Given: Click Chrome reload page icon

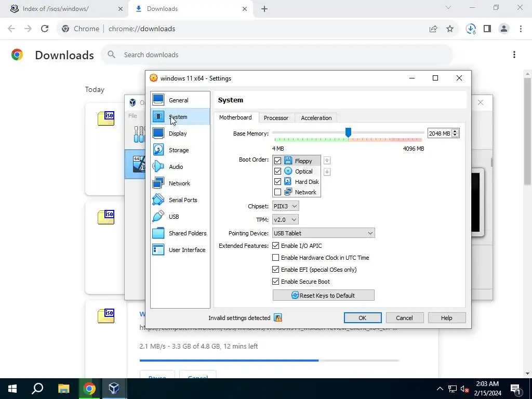Looking at the screenshot, I should (45, 29).
